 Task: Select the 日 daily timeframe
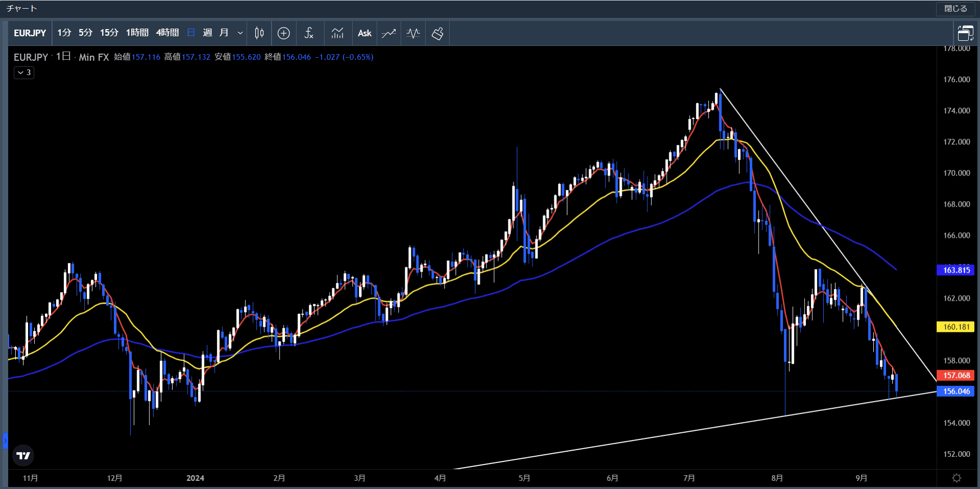(191, 33)
